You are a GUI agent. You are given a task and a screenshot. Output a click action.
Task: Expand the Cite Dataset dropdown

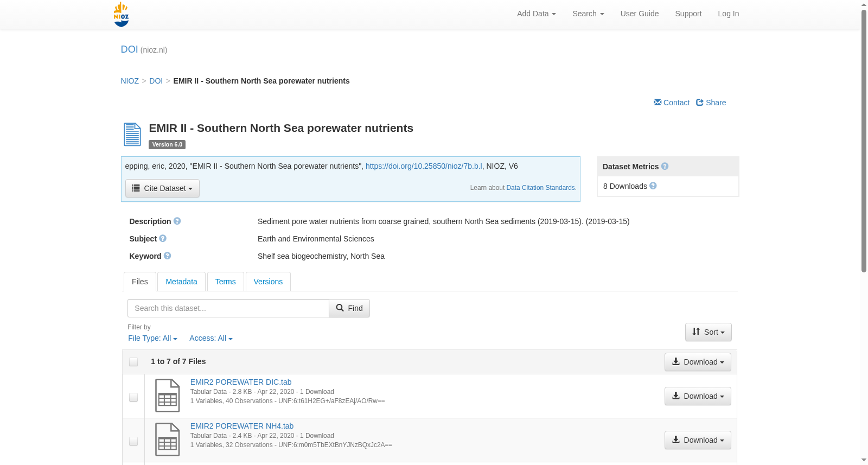click(162, 188)
